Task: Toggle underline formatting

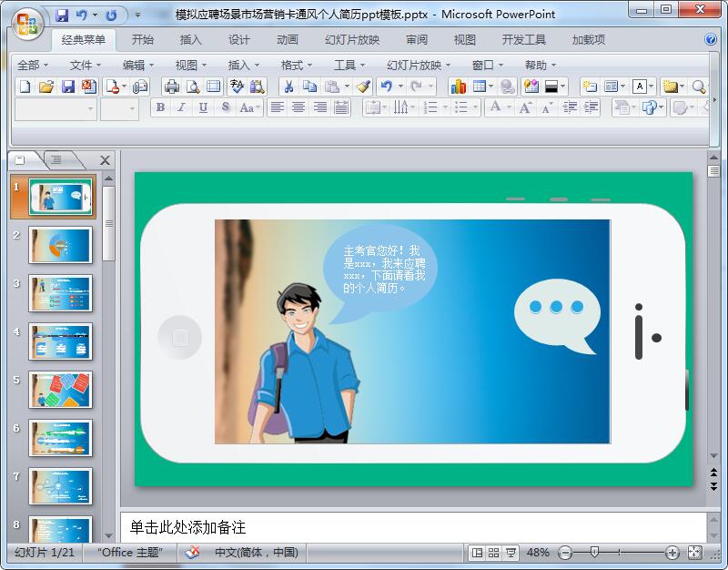Action: [x=203, y=107]
